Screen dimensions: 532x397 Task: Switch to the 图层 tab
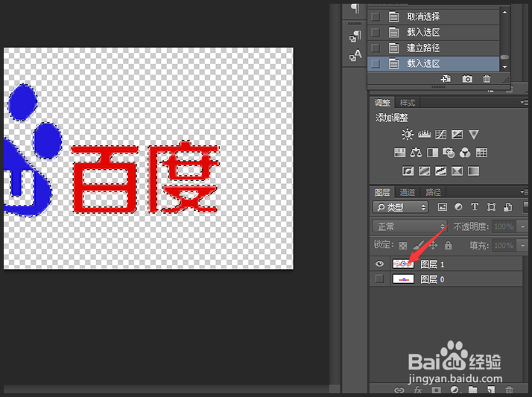point(382,192)
